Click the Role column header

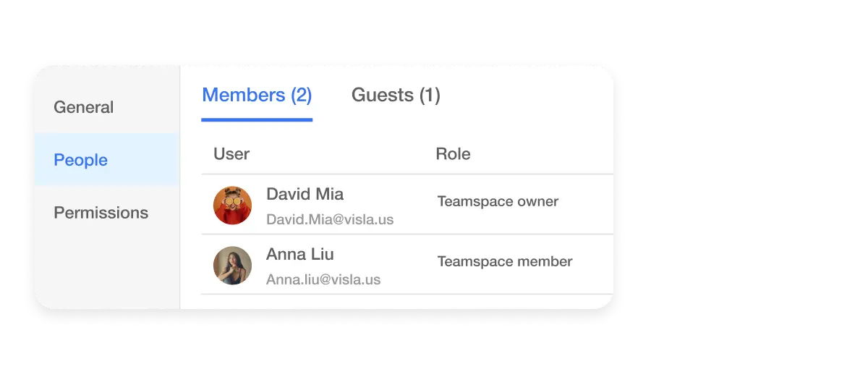453,154
